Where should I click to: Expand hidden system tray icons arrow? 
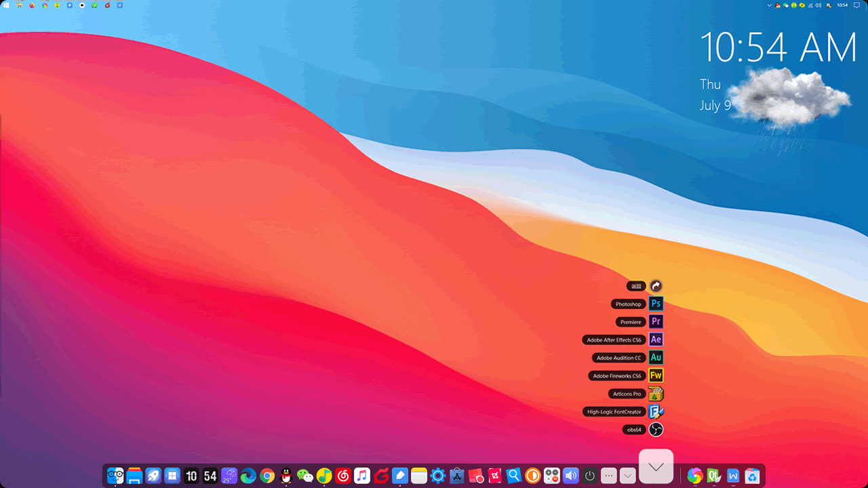pyautogui.click(x=769, y=5)
